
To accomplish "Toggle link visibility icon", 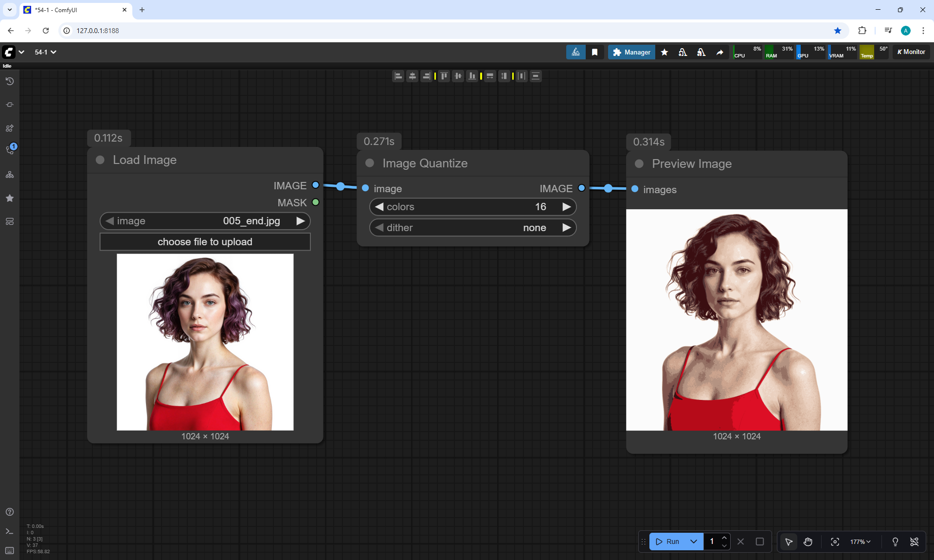I will pyautogui.click(x=914, y=542).
